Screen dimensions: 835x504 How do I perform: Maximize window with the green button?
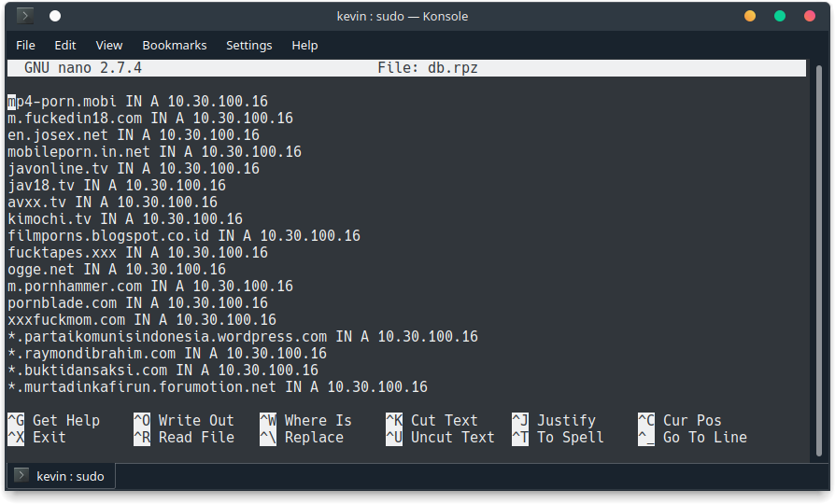pyautogui.click(x=780, y=16)
